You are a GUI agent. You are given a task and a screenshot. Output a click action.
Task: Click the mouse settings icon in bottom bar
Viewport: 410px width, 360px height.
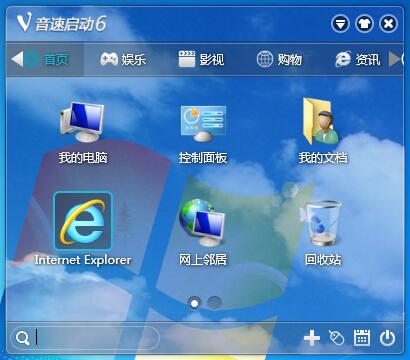click(336, 338)
